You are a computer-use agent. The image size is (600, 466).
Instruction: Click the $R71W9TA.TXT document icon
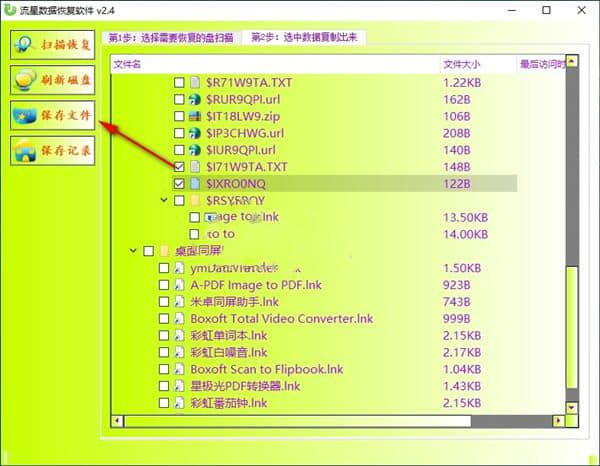coord(195,82)
